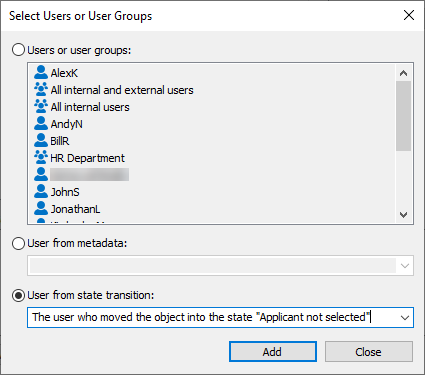Click the scroll up arrow in the user list
The height and width of the screenshot is (375, 425).
(404, 73)
